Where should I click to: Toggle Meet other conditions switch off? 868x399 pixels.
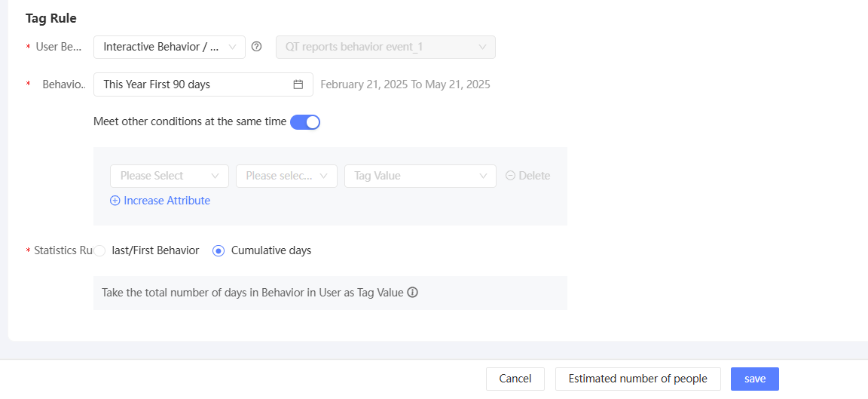point(305,121)
